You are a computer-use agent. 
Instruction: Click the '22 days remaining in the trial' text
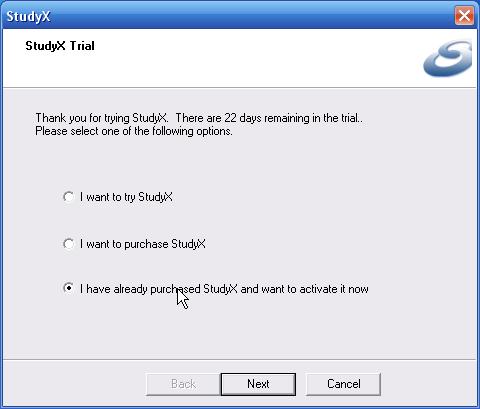click(x=292, y=118)
